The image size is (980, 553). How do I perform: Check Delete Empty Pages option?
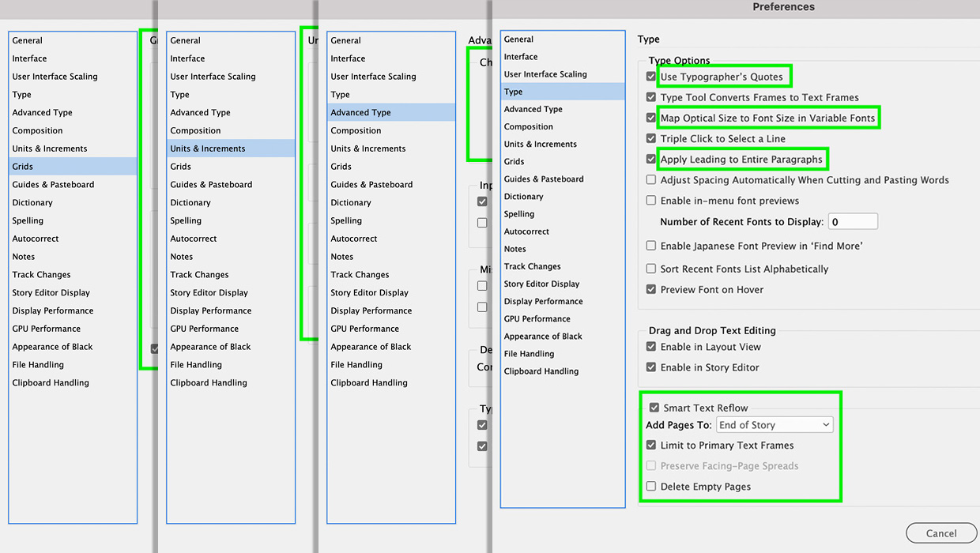click(x=651, y=487)
